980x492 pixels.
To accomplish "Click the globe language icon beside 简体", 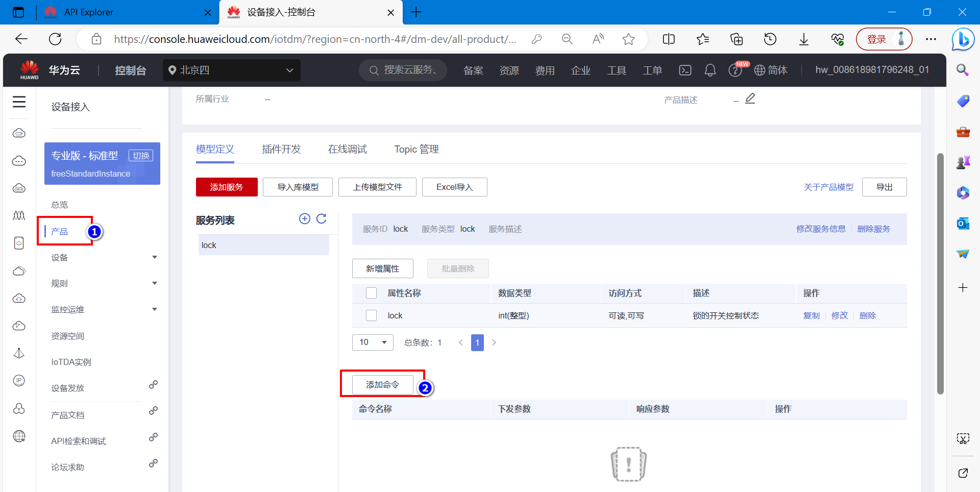I will point(759,70).
